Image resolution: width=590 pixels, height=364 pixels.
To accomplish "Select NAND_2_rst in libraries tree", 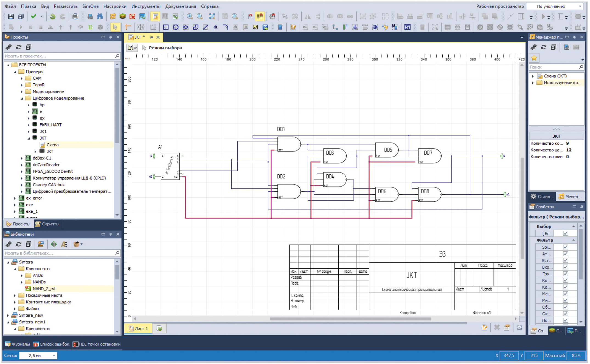I will point(44,289).
